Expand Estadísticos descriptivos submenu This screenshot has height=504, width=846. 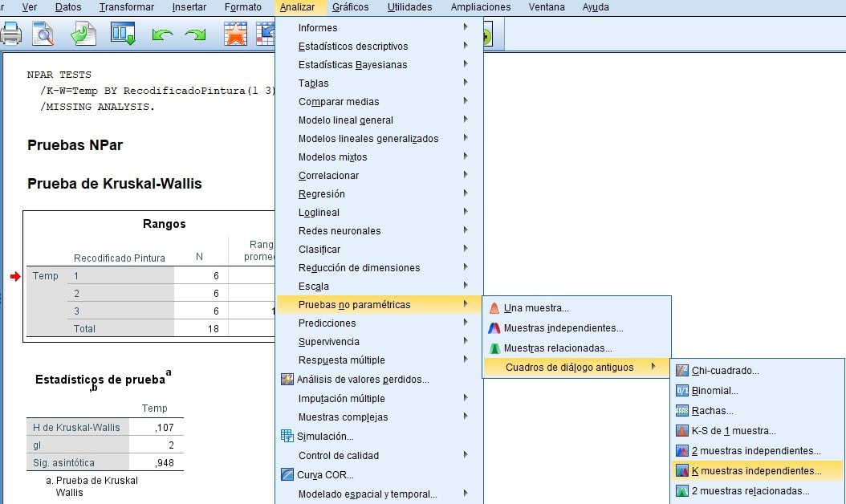point(379,47)
